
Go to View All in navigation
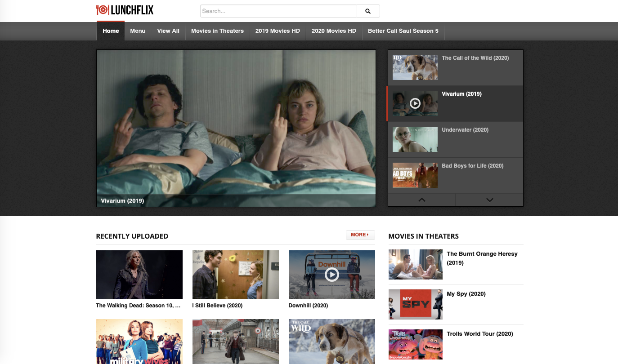click(168, 31)
